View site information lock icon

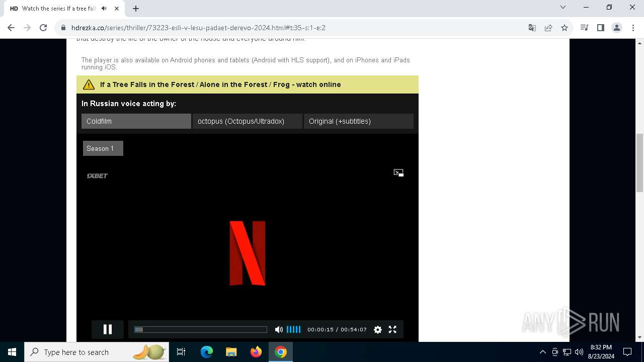click(63, 28)
